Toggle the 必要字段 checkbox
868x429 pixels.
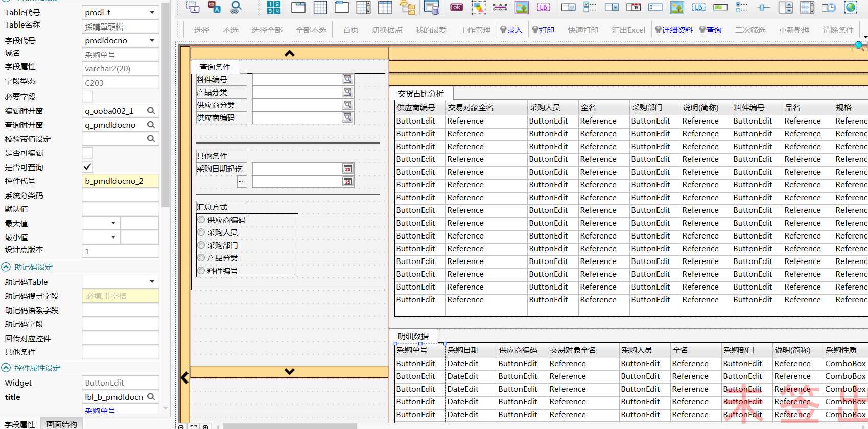(x=88, y=97)
